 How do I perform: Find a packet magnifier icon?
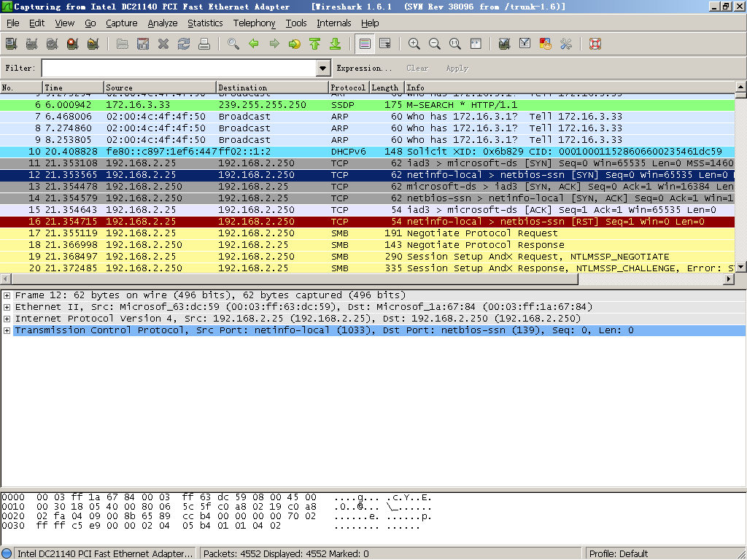point(233,44)
